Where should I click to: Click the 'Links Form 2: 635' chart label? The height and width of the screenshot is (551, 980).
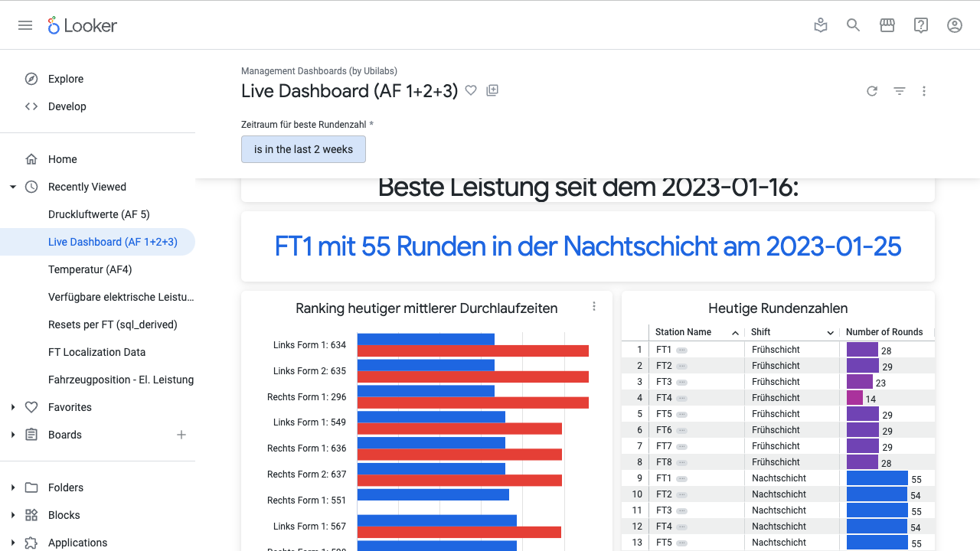click(x=309, y=371)
